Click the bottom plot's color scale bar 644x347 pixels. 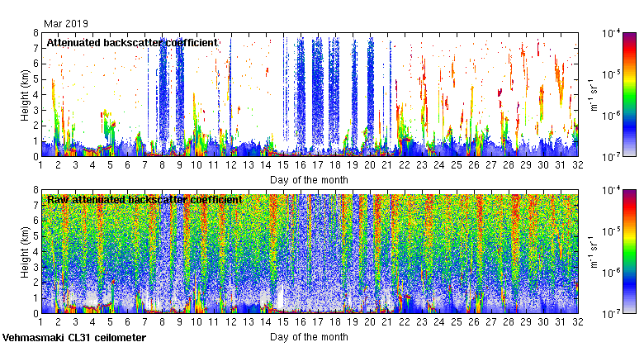pyautogui.click(x=629, y=252)
